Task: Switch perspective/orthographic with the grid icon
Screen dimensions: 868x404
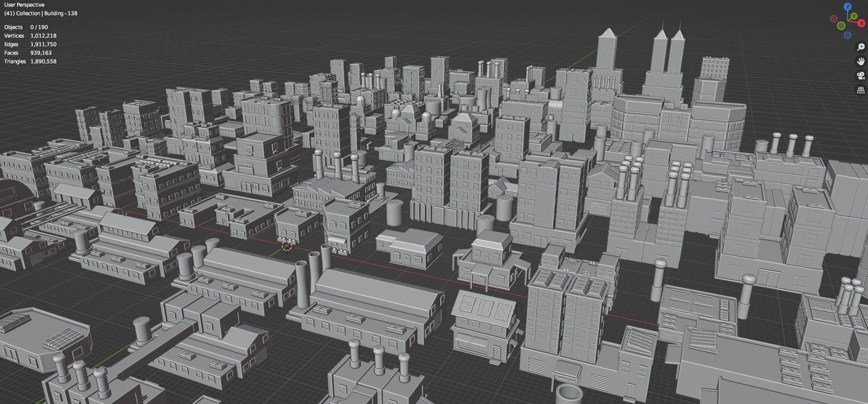Action: 860,90
